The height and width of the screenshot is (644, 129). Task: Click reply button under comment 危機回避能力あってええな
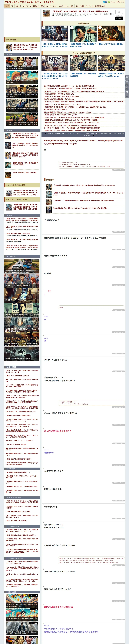pyautogui.click(x=118, y=267)
